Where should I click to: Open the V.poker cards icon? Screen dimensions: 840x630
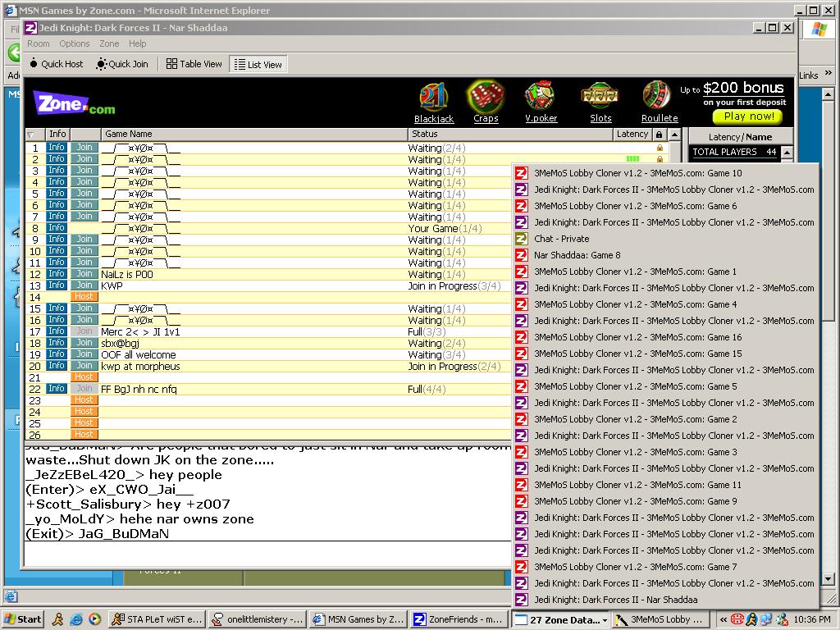541,97
